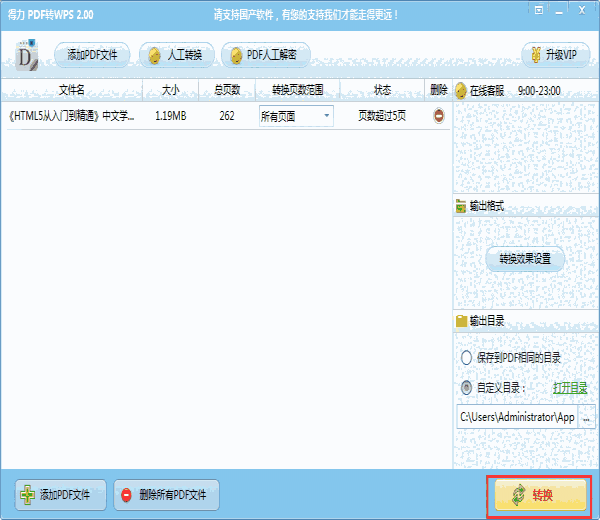
Task: Select 保存到PDF相同的目录 radio option
Action: tap(466, 358)
